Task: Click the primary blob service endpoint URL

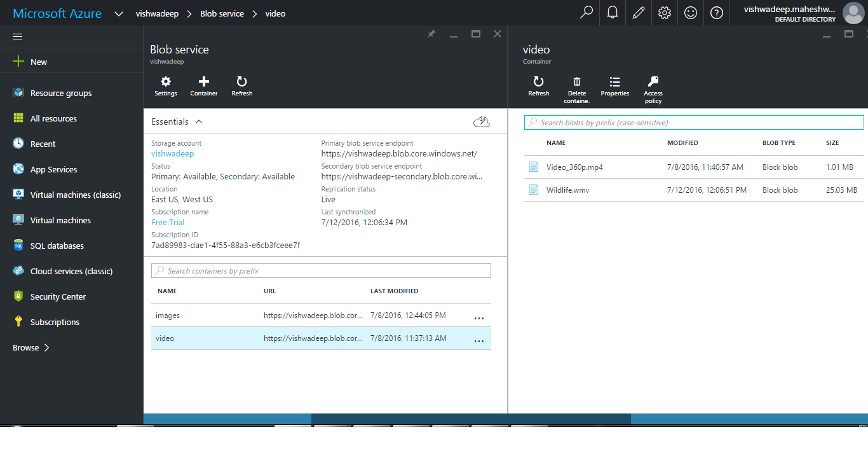Action: click(x=399, y=153)
